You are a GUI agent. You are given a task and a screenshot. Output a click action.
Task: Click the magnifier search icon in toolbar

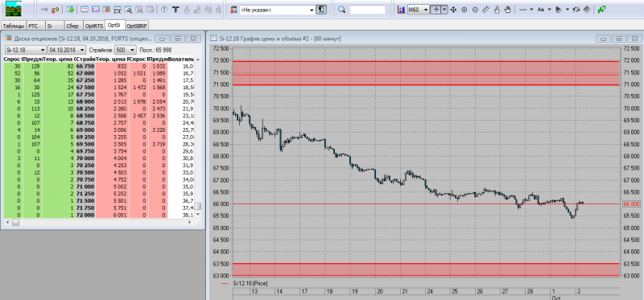pyautogui.click(x=342, y=10)
